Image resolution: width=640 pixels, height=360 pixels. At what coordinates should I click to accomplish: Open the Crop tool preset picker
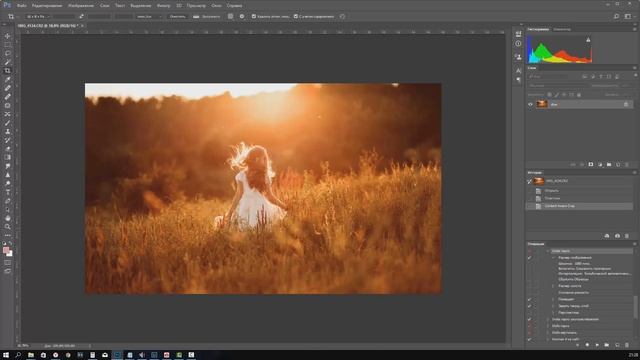point(13,16)
